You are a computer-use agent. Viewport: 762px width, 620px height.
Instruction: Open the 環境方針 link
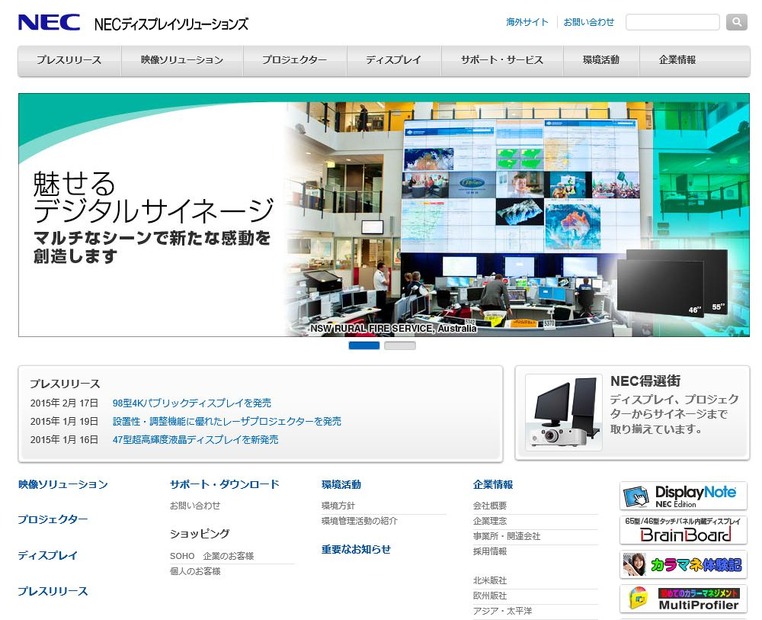pyautogui.click(x=338, y=506)
